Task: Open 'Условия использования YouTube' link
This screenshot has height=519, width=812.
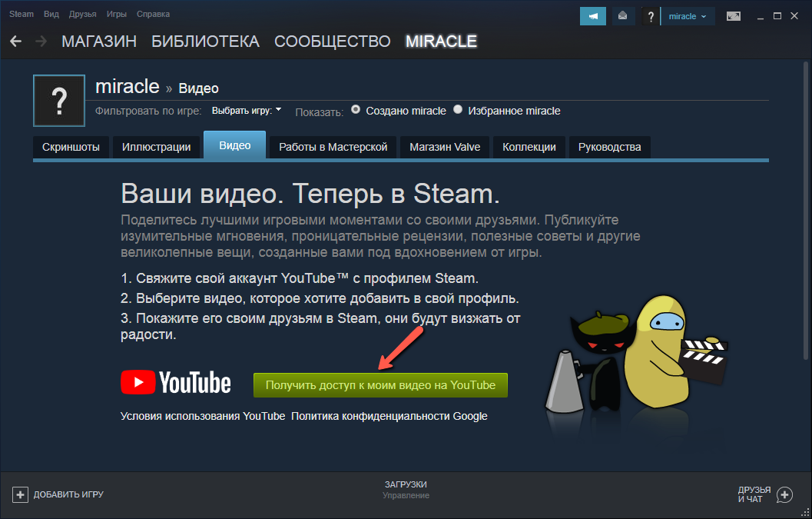Action: 203,416
